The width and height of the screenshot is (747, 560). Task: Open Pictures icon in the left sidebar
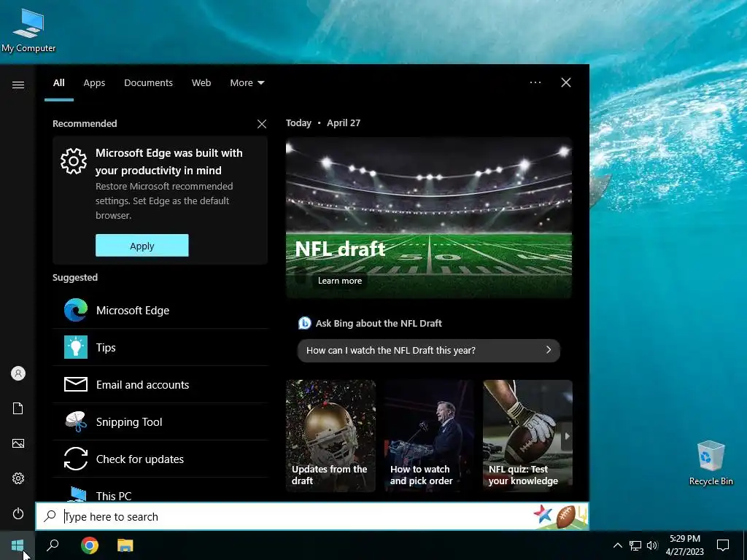pyautogui.click(x=18, y=443)
